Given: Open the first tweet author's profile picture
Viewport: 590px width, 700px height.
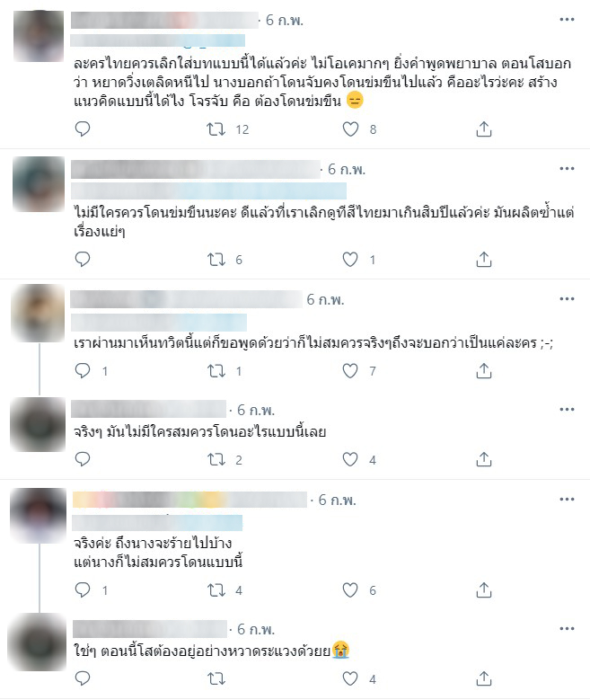Looking at the screenshot, I should (x=39, y=36).
